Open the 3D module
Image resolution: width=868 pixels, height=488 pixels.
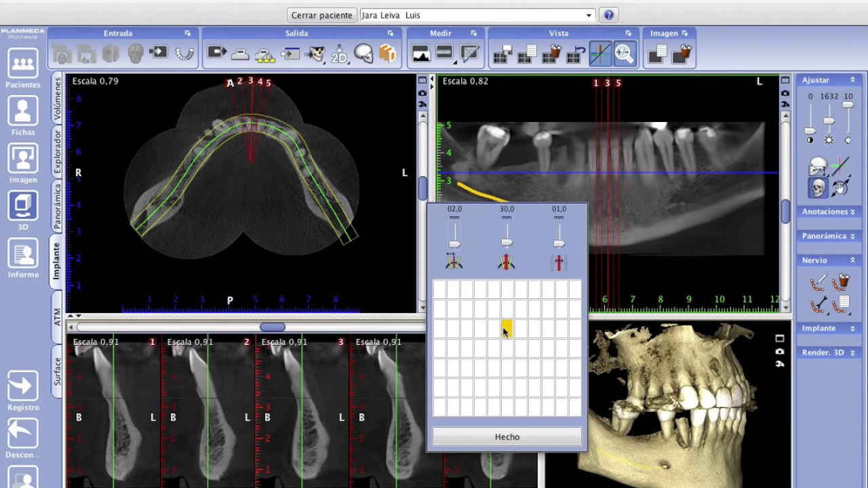pos(22,206)
